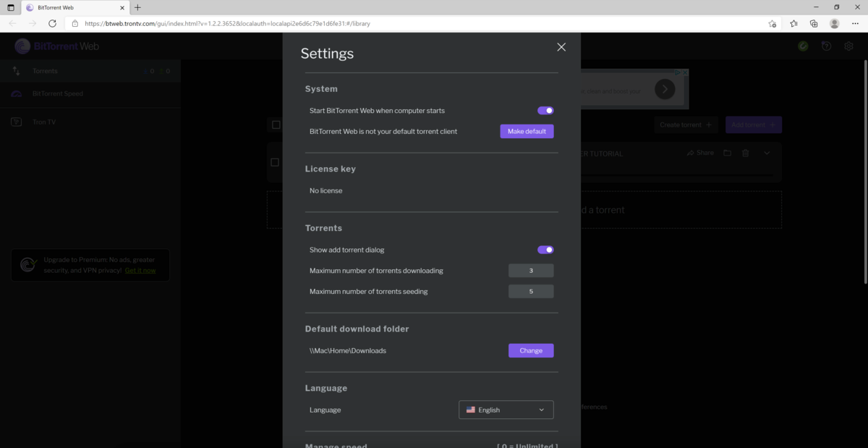Open the tutorial torrent's folder icon

[x=727, y=153]
